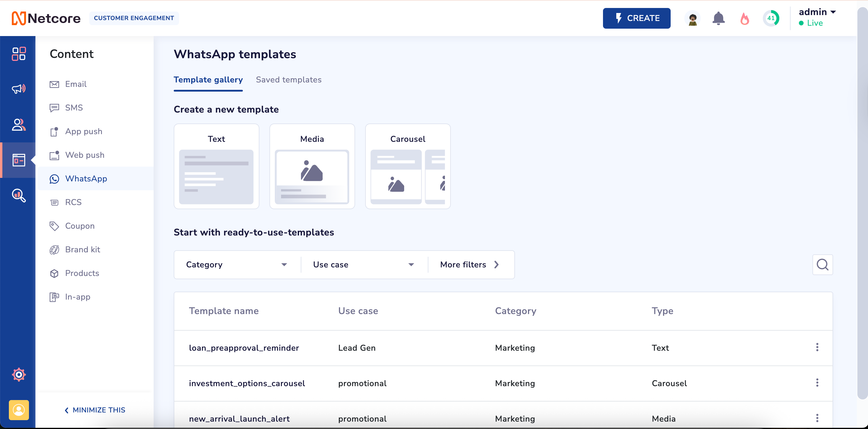868x429 pixels.
Task: Click the notifications bell icon
Action: [x=719, y=18]
